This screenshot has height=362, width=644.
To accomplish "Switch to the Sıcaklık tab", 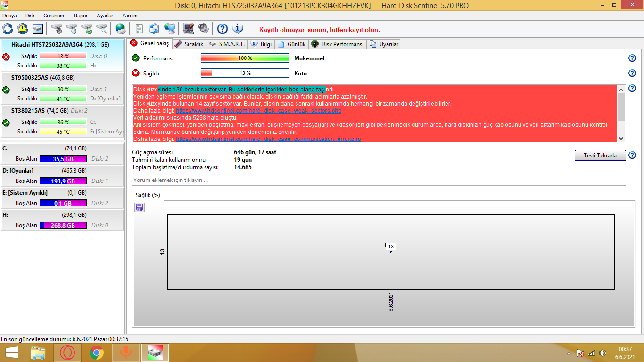I will [189, 44].
